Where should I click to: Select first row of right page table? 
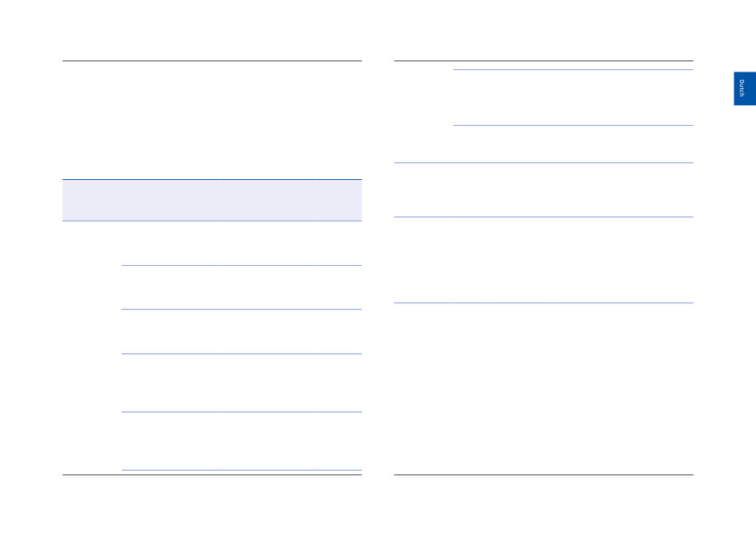tap(573, 97)
